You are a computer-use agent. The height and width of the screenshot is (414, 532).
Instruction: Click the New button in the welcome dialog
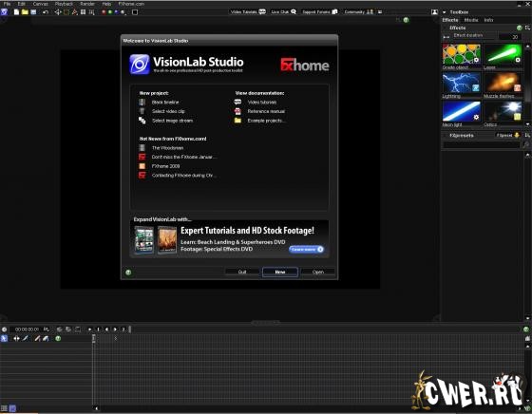(x=280, y=272)
